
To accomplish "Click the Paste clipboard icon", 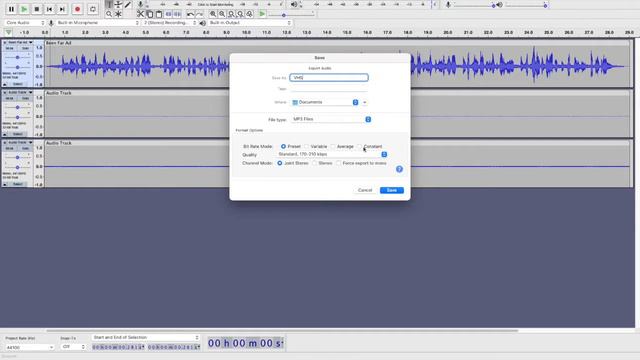I will pyautogui.click(x=159, y=14).
